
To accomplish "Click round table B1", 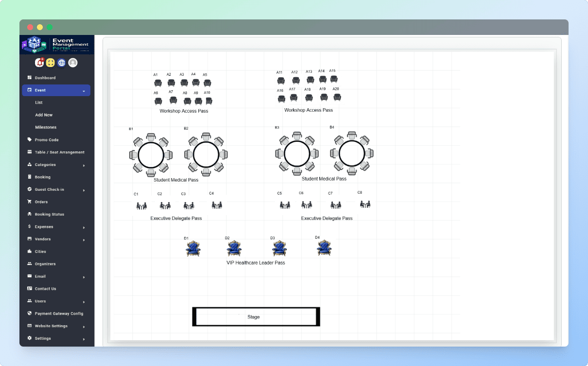I will click(x=151, y=155).
